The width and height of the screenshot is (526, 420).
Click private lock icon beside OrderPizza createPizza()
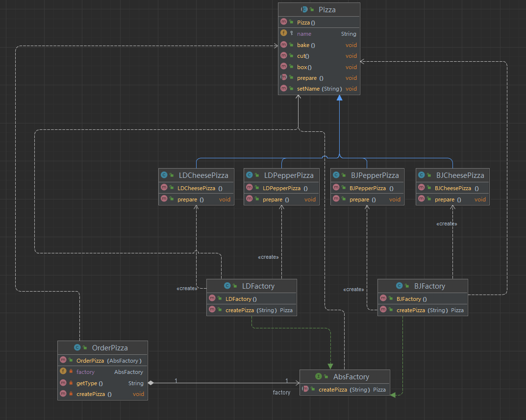(71, 394)
